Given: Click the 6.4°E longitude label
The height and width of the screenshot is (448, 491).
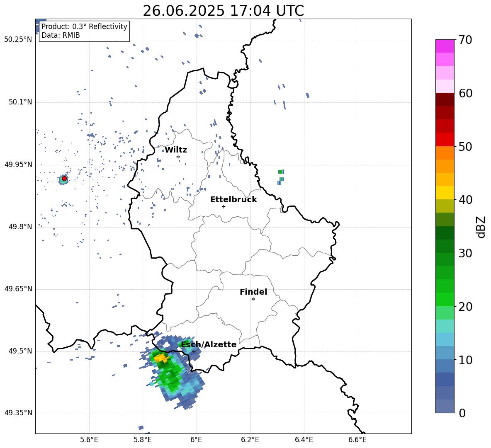Looking at the screenshot, I should (304, 440).
